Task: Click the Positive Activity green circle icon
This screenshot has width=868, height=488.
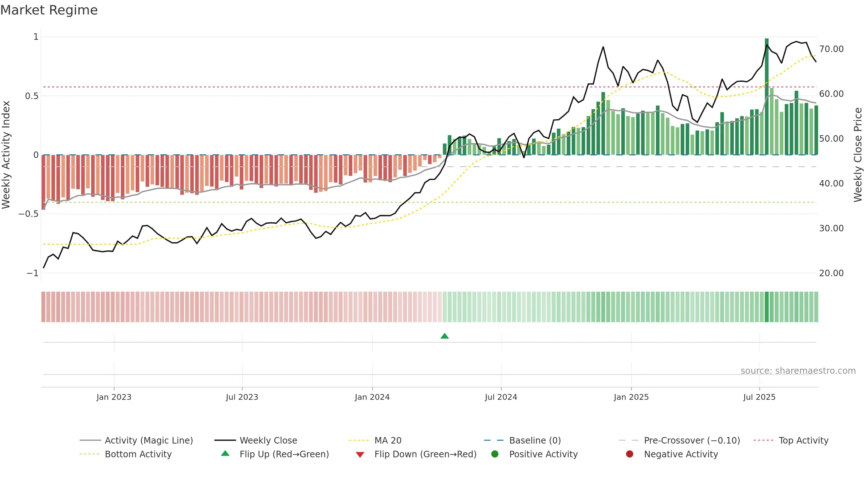Action: (x=495, y=454)
